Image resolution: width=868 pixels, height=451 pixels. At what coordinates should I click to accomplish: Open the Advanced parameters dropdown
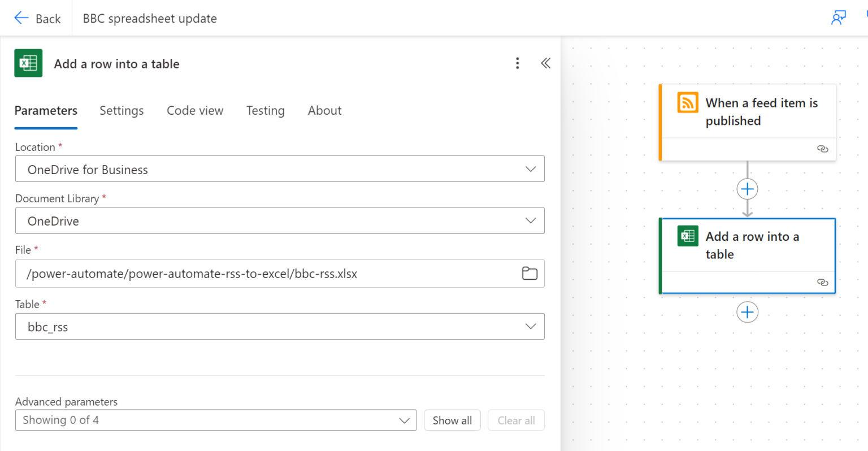click(216, 420)
